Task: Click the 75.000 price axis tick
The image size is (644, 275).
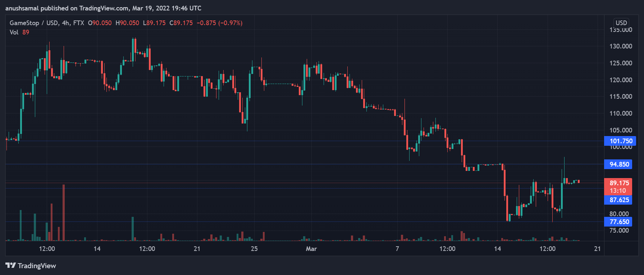Action: coord(619,230)
